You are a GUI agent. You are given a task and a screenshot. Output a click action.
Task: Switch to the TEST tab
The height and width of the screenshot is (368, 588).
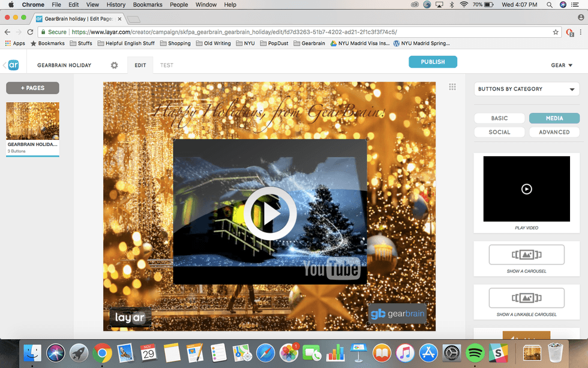(166, 64)
